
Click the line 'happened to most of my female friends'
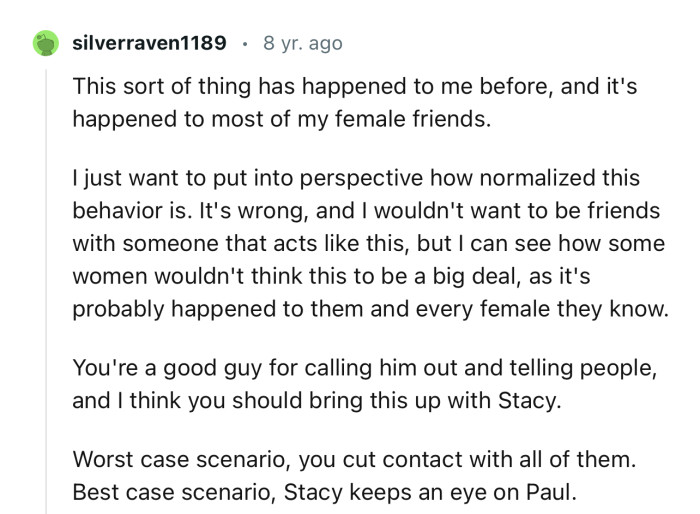pos(281,119)
